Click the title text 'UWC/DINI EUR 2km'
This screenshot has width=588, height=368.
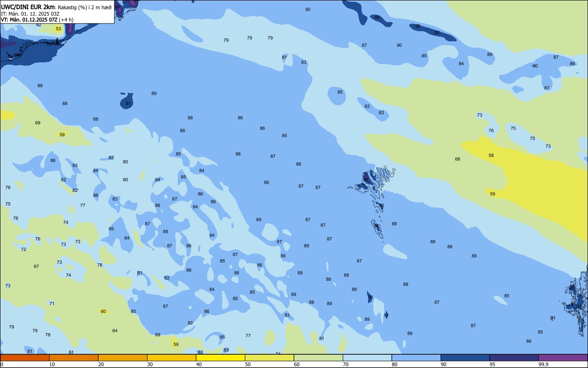(x=28, y=7)
